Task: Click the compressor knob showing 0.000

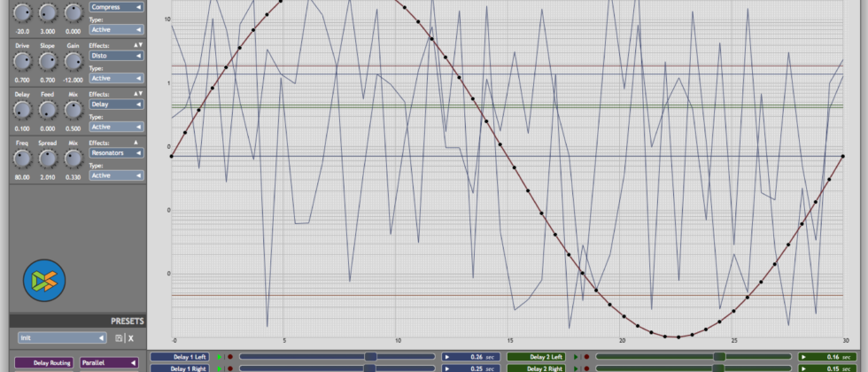Action: (x=73, y=12)
